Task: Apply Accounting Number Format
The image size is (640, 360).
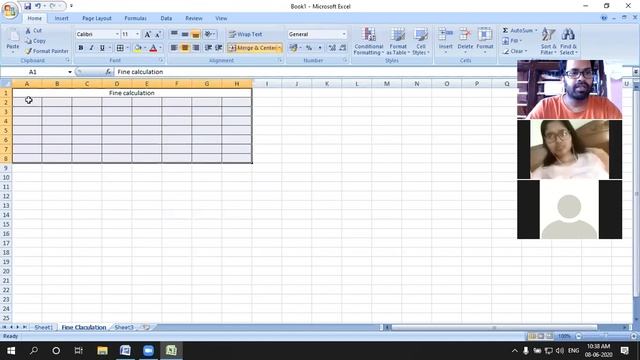Action: 293,48
